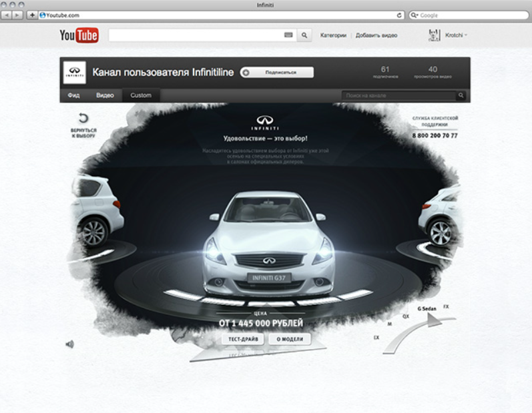Image resolution: width=532 pixels, height=413 pixels.
Task: Click the YouTube logo
Action: pyautogui.click(x=79, y=35)
